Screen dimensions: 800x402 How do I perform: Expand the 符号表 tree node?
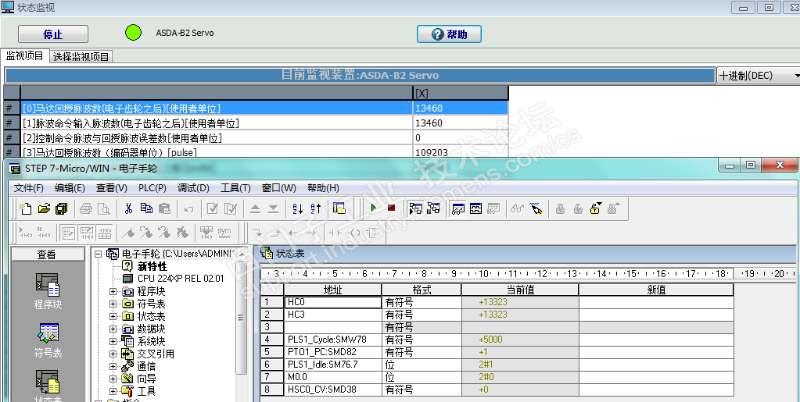tap(113, 304)
